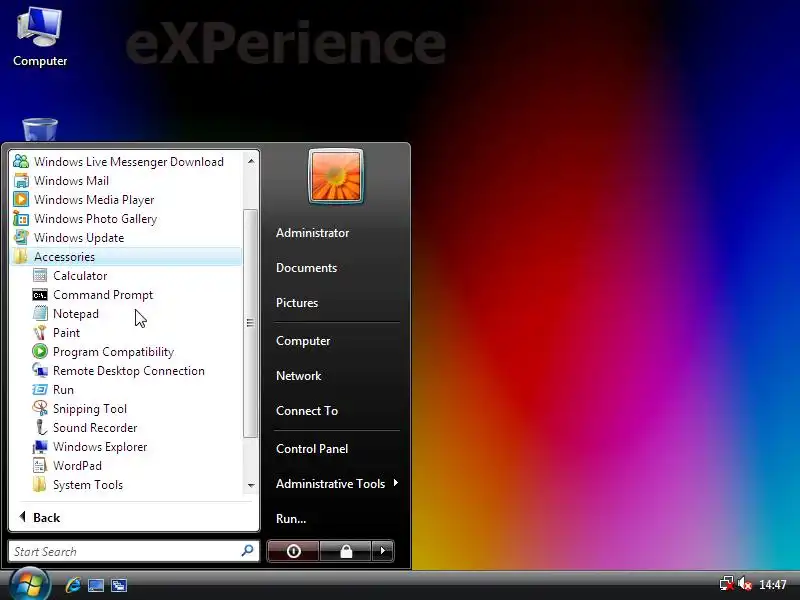The height and width of the screenshot is (600, 800).
Task: Launch Paint from its icon
Action: click(40, 333)
